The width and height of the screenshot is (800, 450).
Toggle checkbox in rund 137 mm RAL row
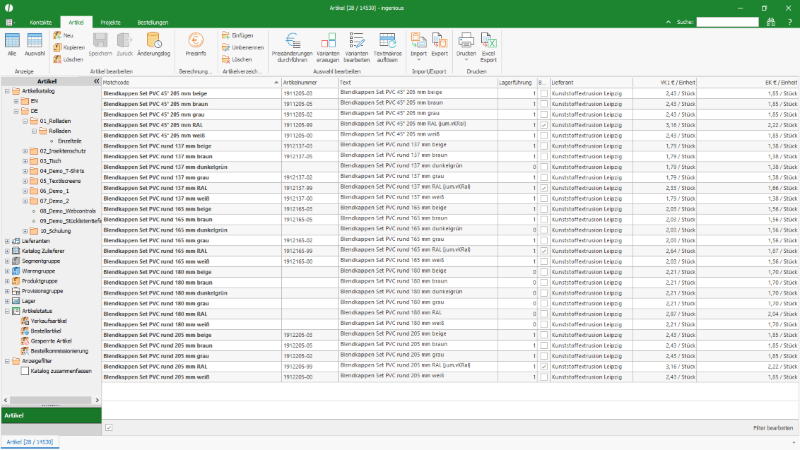click(x=544, y=188)
